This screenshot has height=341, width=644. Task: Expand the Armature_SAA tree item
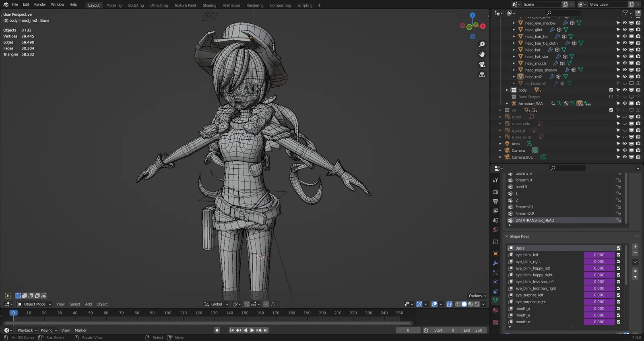click(x=507, y=103)
